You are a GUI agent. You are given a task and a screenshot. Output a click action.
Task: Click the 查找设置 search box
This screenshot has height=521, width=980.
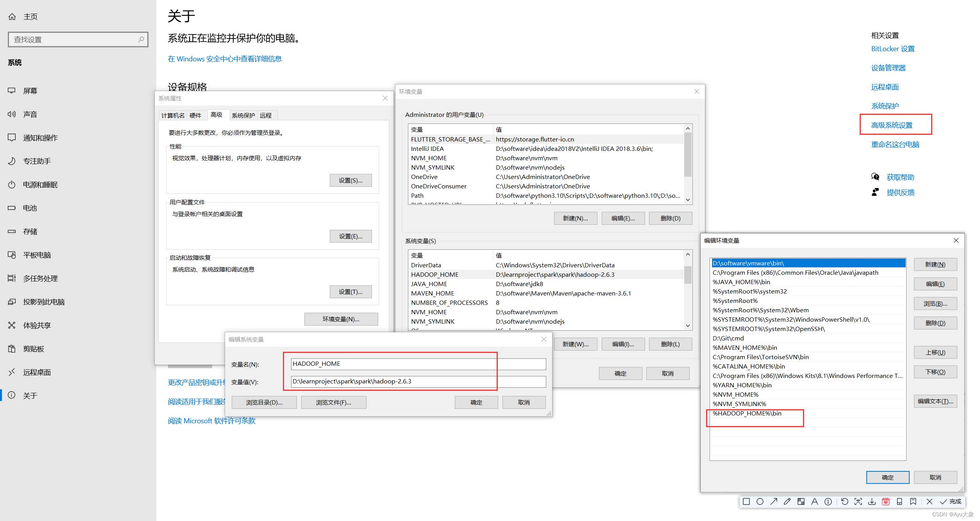click(78, 39)
